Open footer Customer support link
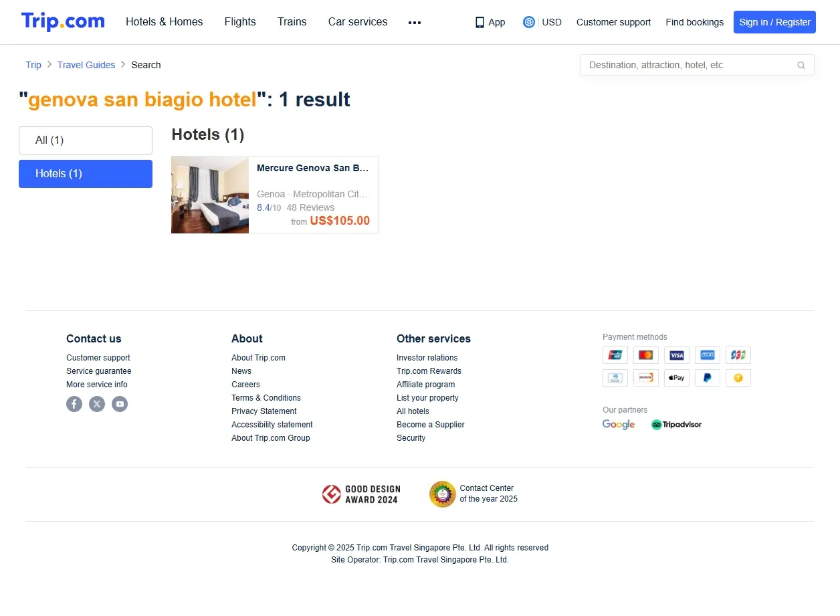840x616 pixels. (98, 358)
